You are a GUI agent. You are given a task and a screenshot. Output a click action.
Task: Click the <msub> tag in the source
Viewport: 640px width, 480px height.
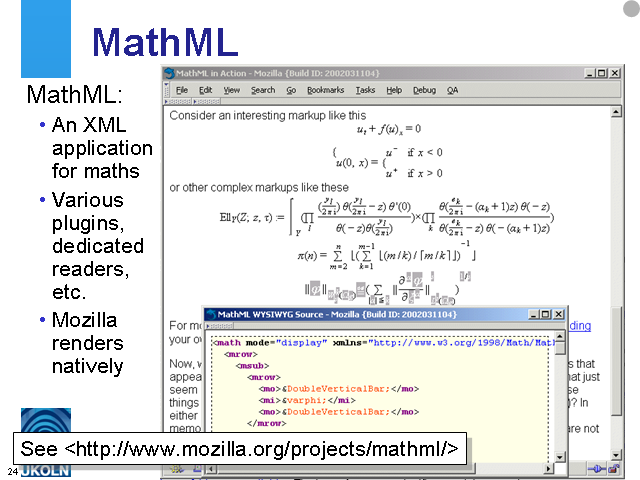[x=253, y=366]
